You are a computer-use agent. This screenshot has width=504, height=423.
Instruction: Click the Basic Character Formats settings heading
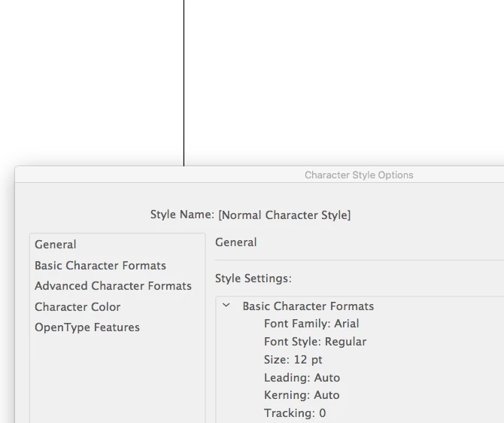(x=308, y=306)
